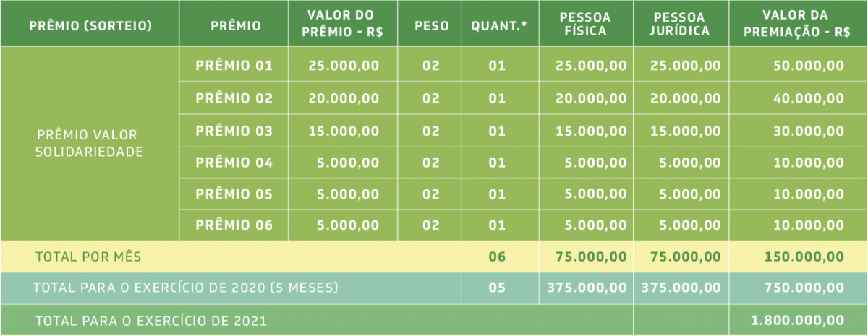Select the PRÊMIO 06 row label
Screen dimensions: 868x336
pyautogui.click(x=234, y=225)
